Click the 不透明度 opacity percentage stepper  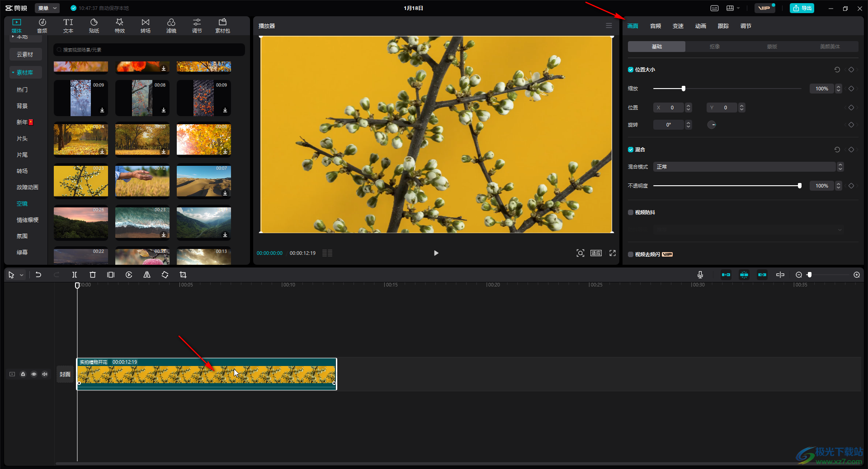pos(839,186)
